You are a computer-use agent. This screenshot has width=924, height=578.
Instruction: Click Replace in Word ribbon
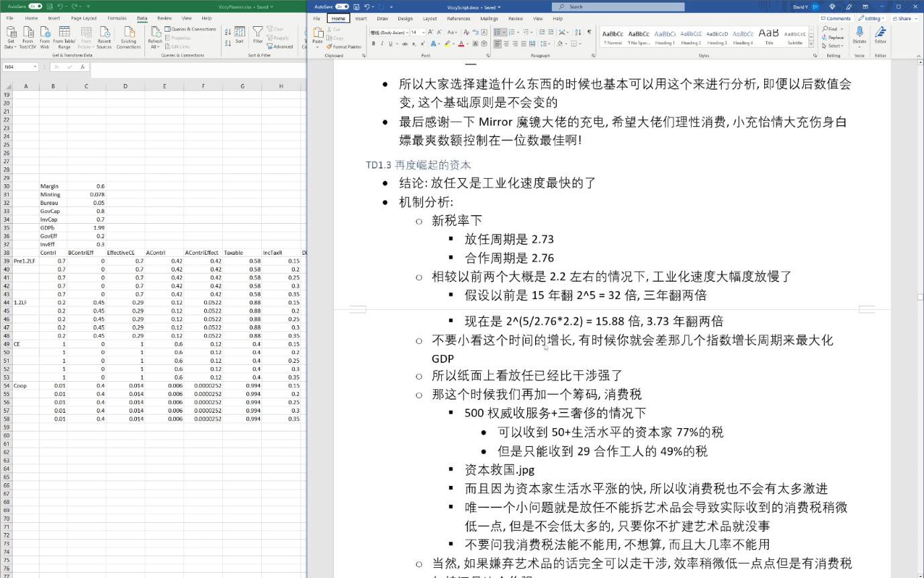(x=833, y=38)
